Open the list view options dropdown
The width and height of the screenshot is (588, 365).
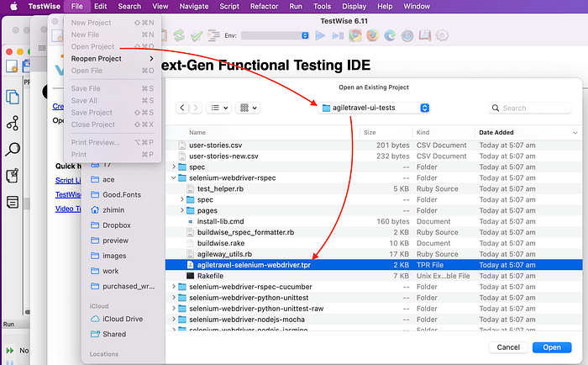tap(219, 108)
